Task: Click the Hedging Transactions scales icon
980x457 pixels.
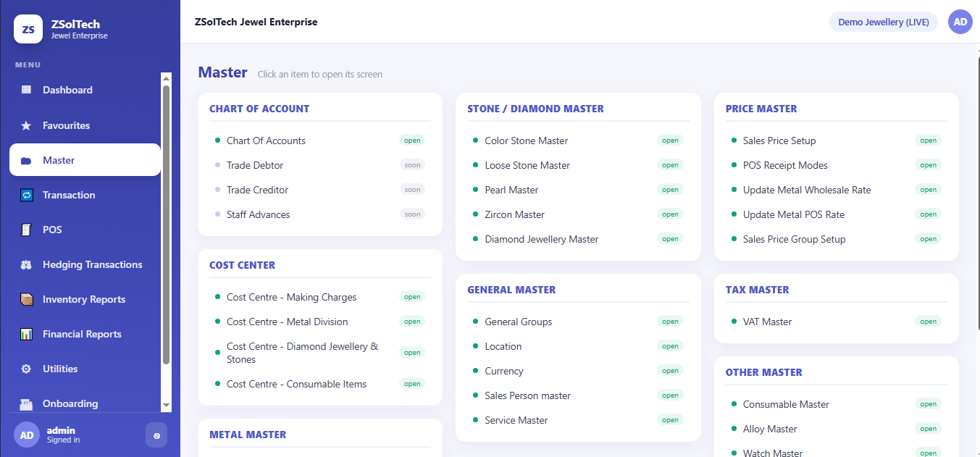Action: click(27, 264)
